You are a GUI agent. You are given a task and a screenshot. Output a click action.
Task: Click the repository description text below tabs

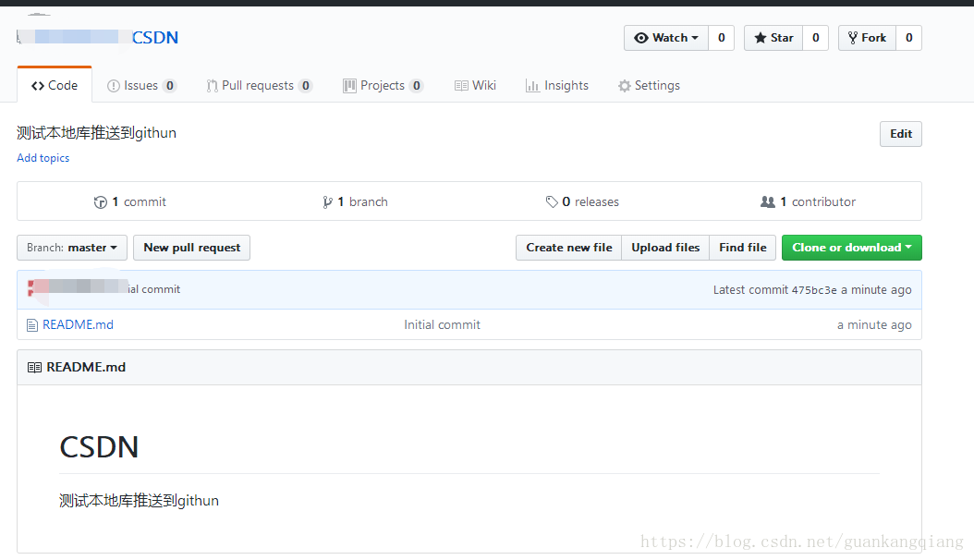click(x=96, y=133)
